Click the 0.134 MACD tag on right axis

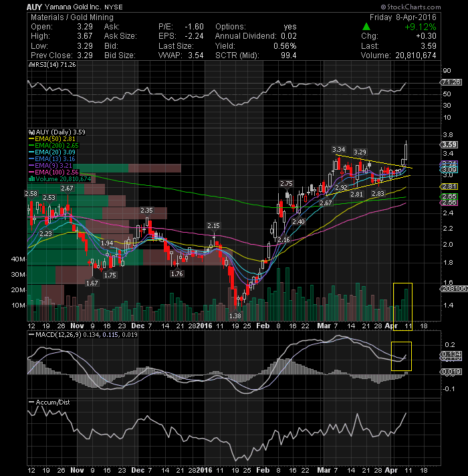[451, 354]
